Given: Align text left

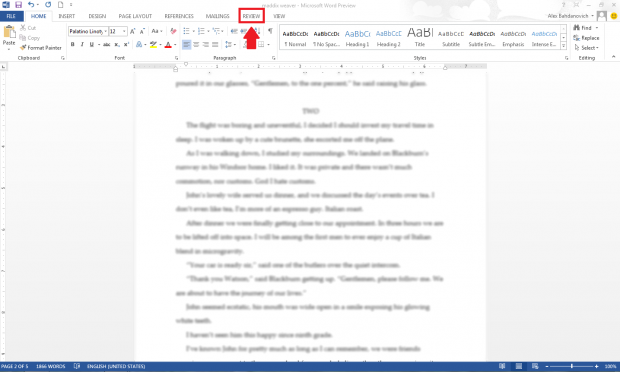Looking at the screenshot, I should pos(186,44).
